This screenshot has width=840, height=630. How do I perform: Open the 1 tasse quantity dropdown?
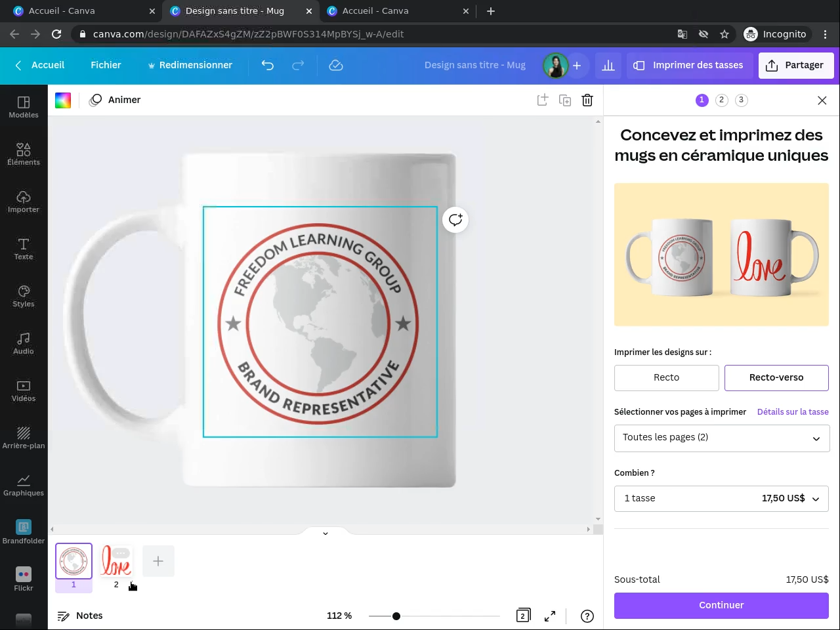pos(722,499)
